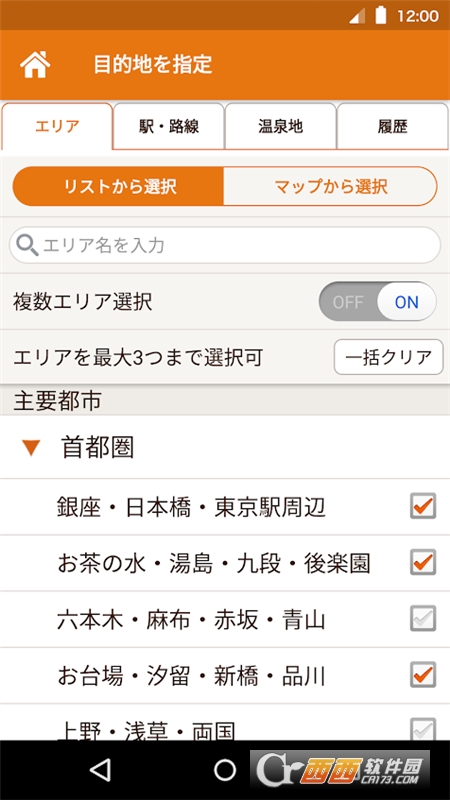Tap the battery icon in status bar
The image size is (450, 800).
pyautogui.click(x=381, y=15)
